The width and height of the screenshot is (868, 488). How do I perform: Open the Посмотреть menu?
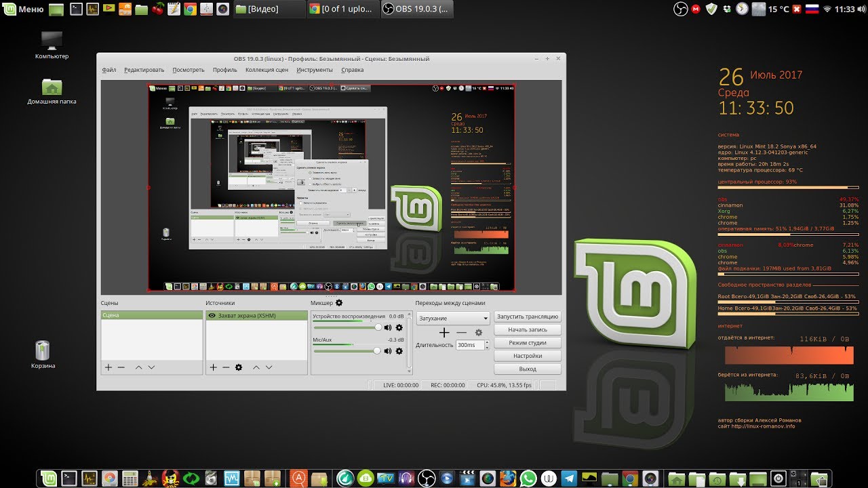click(x=188, y=70)
